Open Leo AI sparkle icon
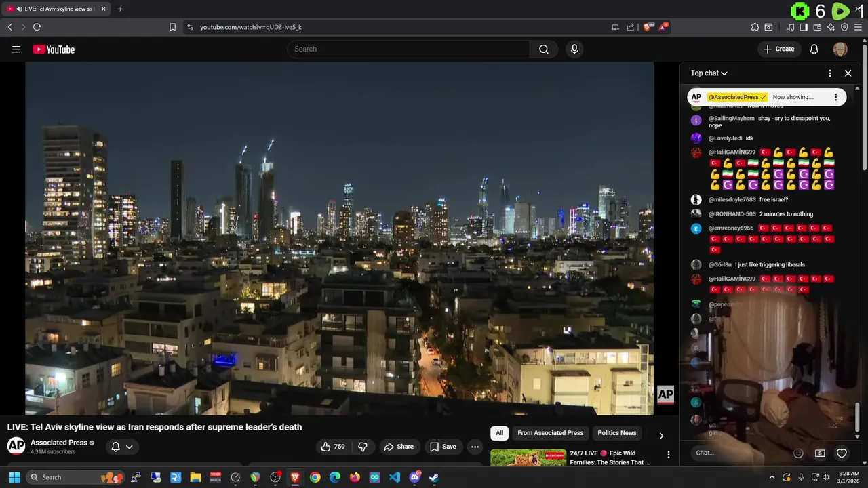Screen dimensions: 868x488 (x=831, y=27)
